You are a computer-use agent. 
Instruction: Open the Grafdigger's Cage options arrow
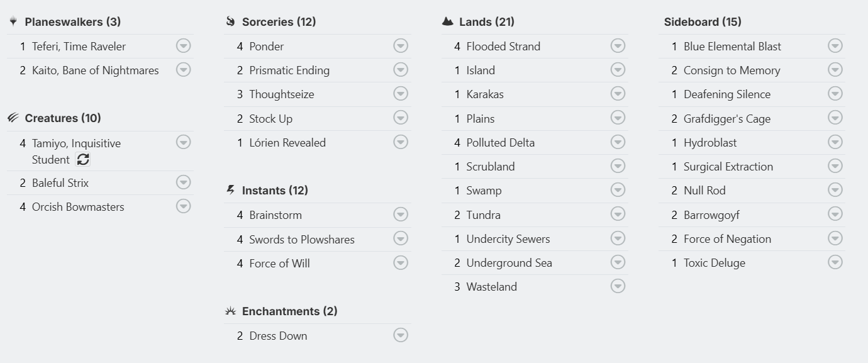point(835,118)
